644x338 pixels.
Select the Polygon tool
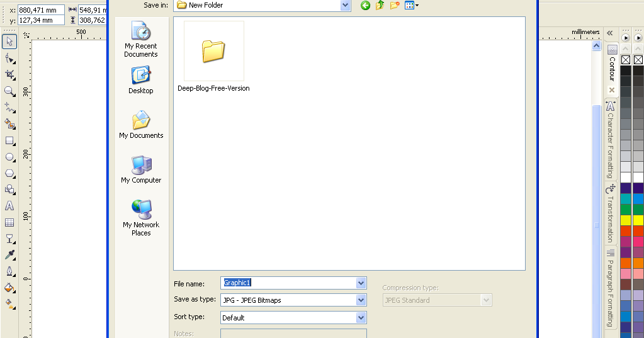9,173
